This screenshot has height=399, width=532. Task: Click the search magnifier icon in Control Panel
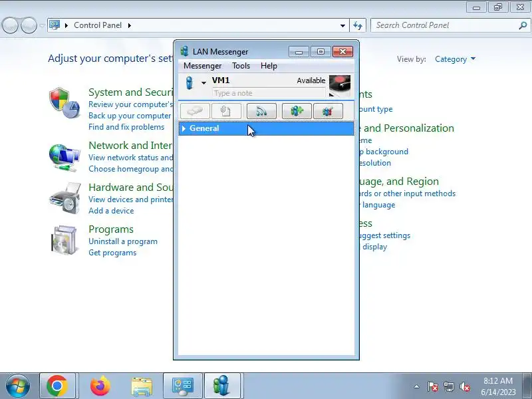pos(523,25)
